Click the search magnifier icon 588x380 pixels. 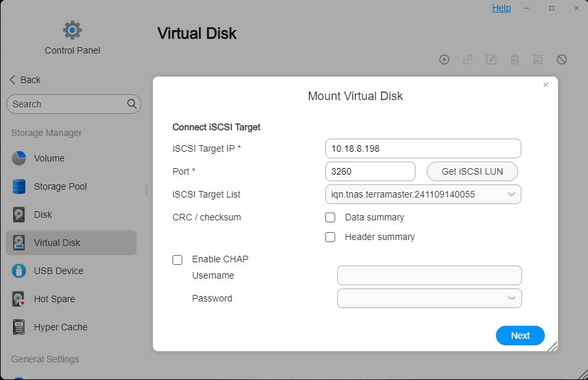(132, 104)
